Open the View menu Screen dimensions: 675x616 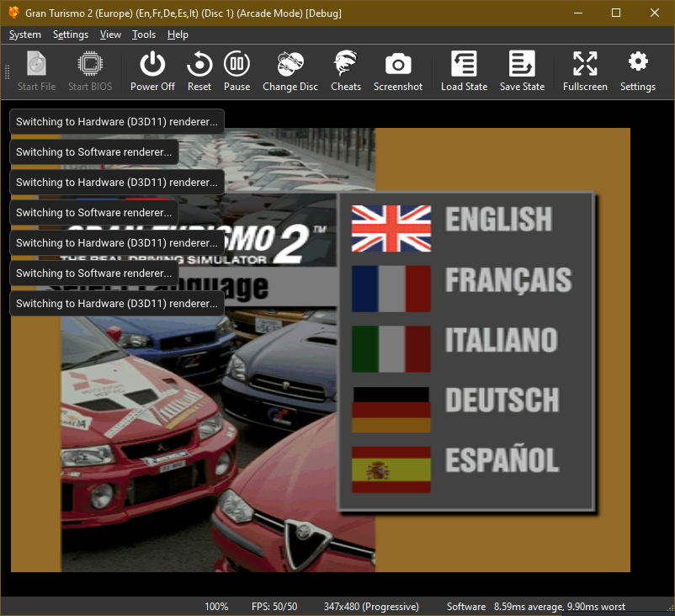coord(110,35)
